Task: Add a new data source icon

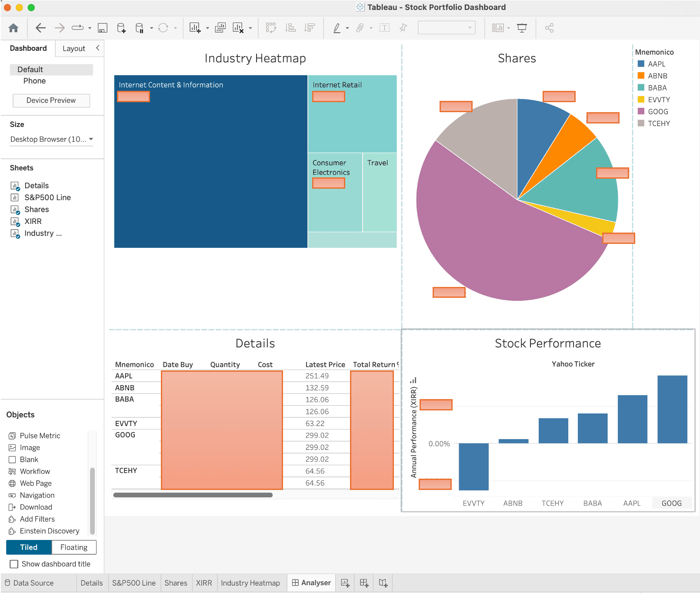Action: click(x=121, y=28)
